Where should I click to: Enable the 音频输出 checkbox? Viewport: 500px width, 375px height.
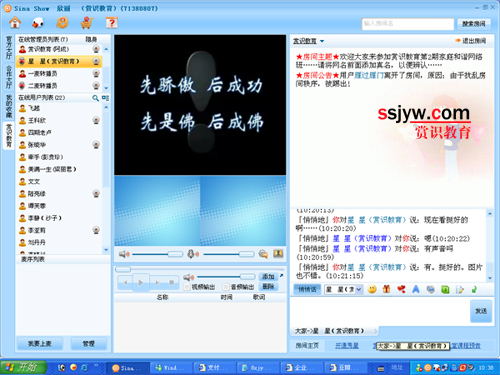pos(226,287)
